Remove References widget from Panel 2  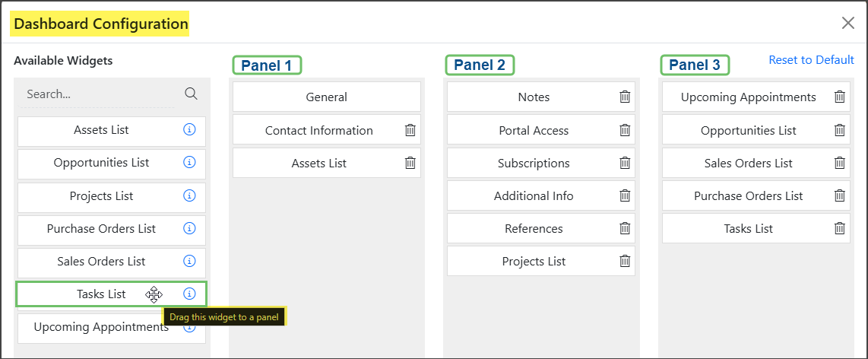[x=625, y=229]
